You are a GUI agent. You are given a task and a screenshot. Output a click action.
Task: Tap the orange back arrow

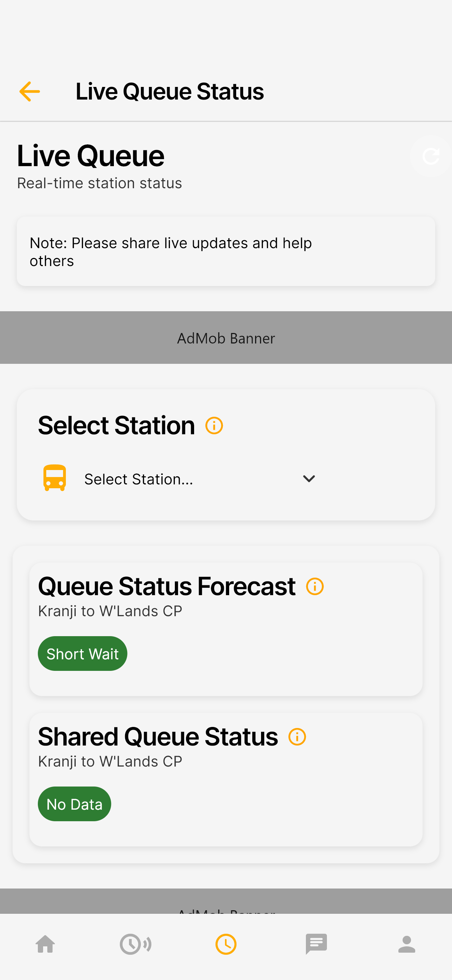(30, 91)
